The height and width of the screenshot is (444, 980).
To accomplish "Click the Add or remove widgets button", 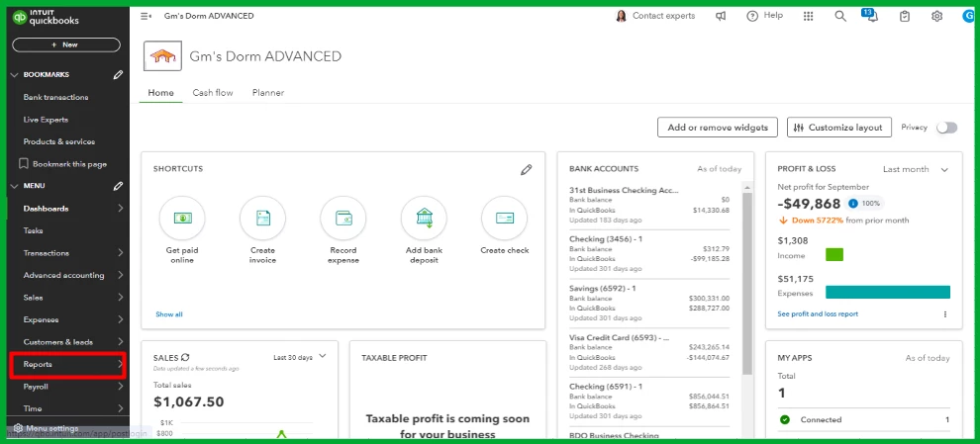I will click(x=718, y=128).
